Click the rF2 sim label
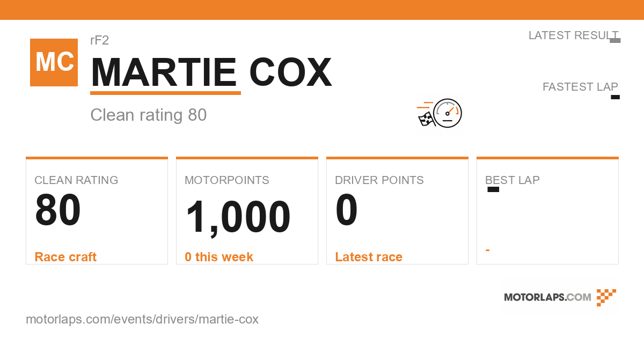 tap(100, 40)
